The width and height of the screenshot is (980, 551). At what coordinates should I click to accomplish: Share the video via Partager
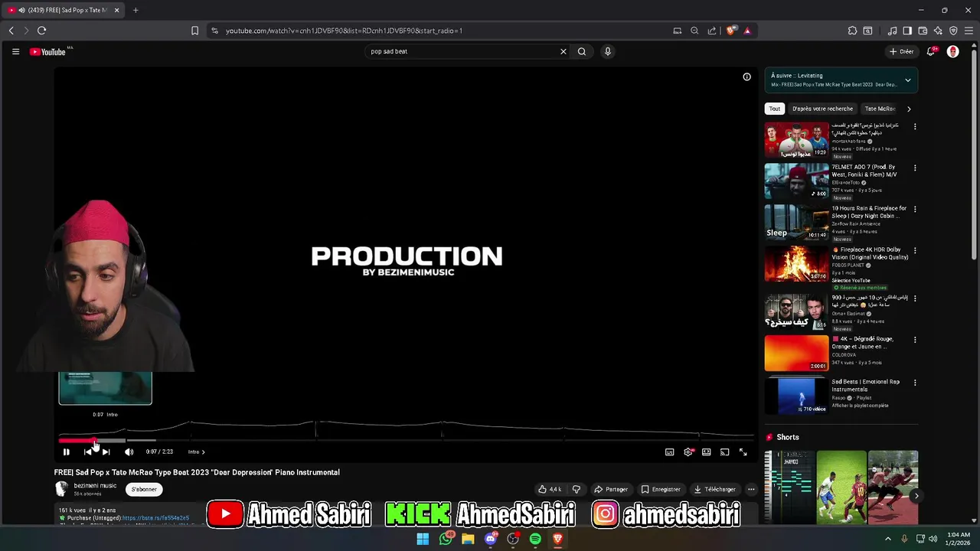click(x=611, y=489)
